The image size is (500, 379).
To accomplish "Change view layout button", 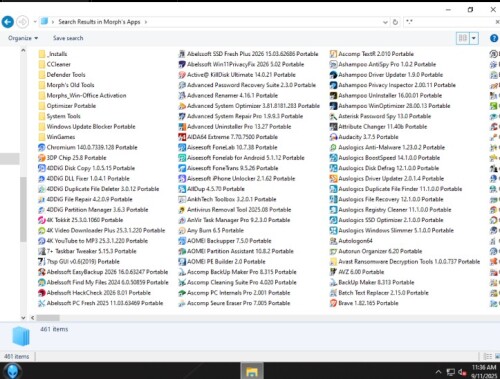I will pyautogui.click(x=463, y=38).
